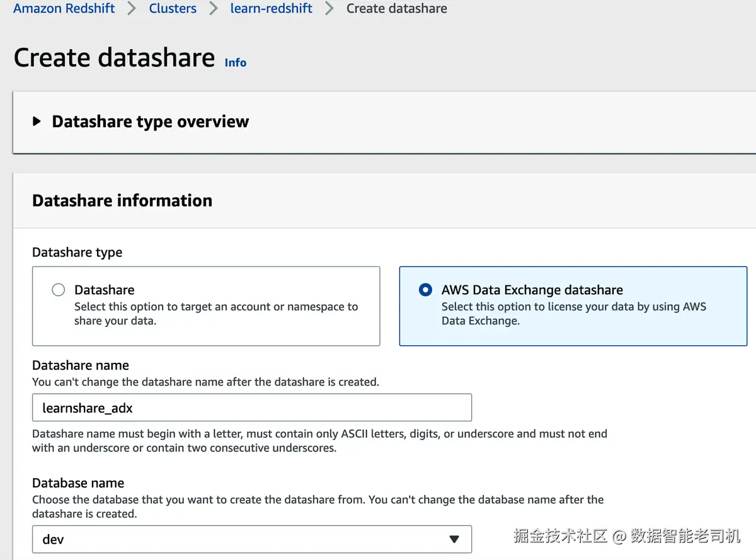Expand the Datashare type overview triangle

point(37,122)
